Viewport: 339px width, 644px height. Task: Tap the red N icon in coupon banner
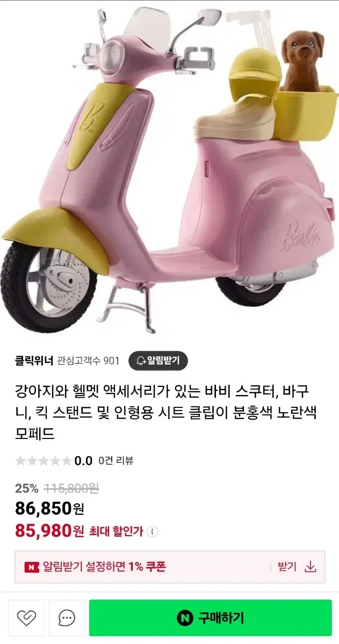(32, 567)
